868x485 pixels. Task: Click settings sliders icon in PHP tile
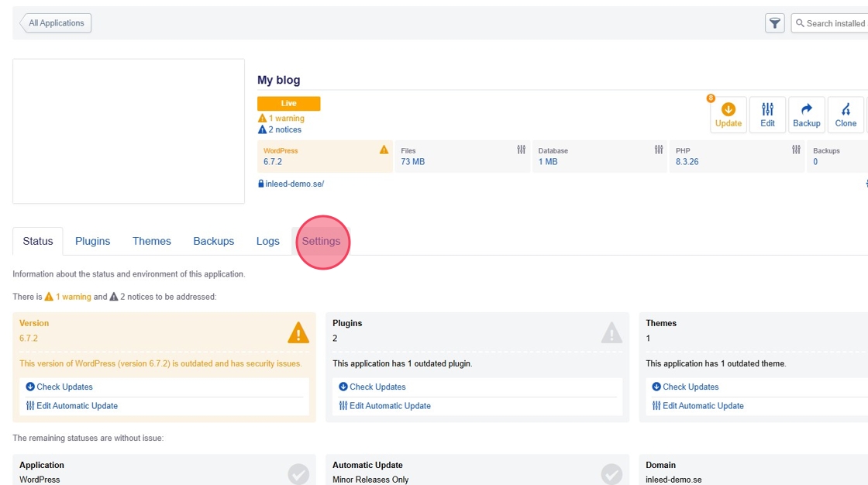tap(796, 150)
